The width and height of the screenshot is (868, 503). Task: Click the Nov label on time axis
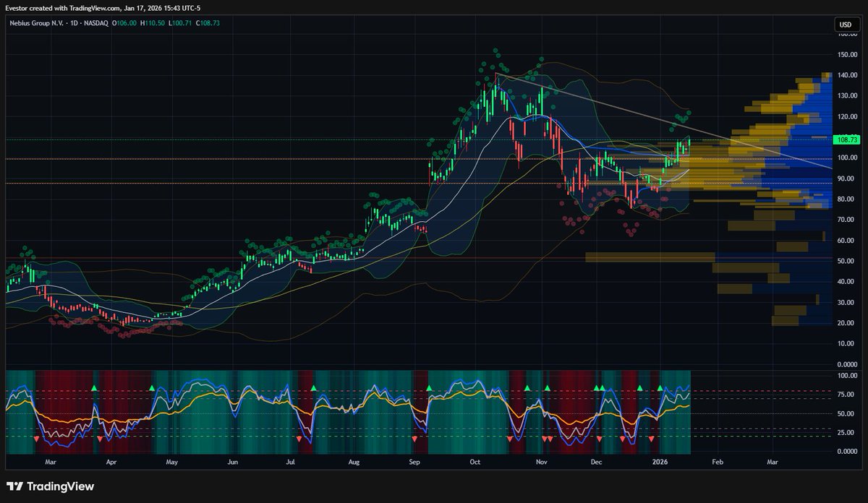click(x=540, y=461)
